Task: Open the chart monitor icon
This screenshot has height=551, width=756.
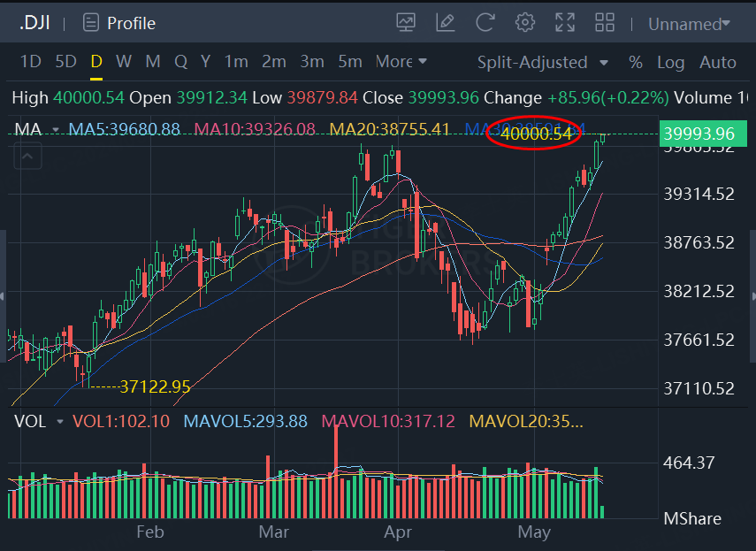Action: click(x=406, y=23)
